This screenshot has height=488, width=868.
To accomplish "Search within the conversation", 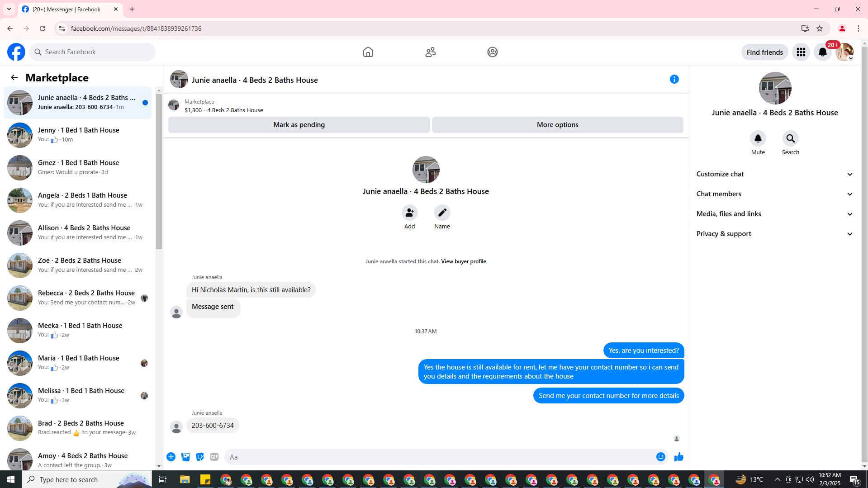I will click(791, 138).
